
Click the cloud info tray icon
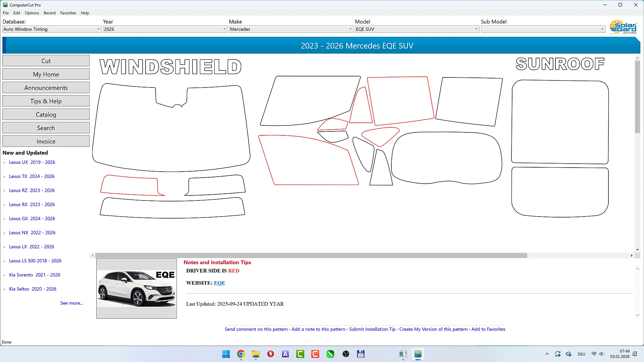pos(569,354)
